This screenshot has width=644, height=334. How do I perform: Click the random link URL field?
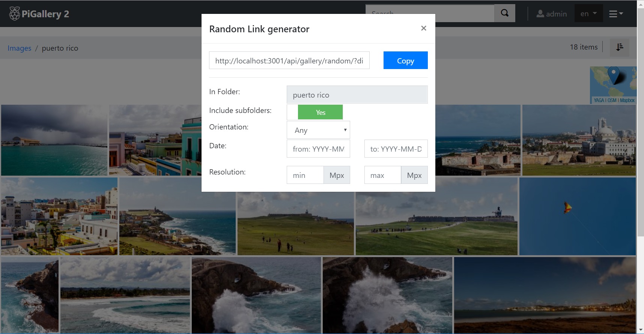coord(289,60)
